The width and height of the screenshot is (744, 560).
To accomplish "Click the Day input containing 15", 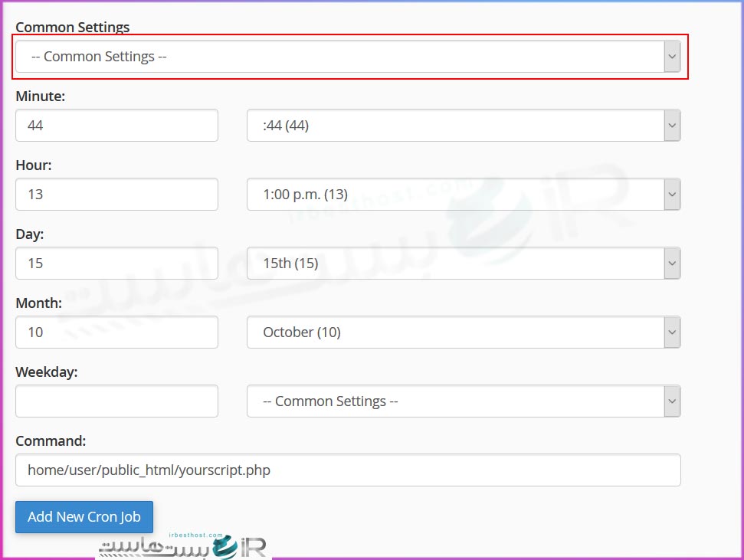I will [115, 263].
